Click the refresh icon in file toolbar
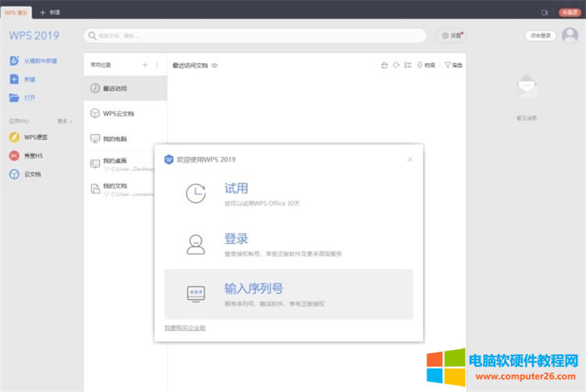Screen dimensions: 586x392 click(x=396, y=65)
